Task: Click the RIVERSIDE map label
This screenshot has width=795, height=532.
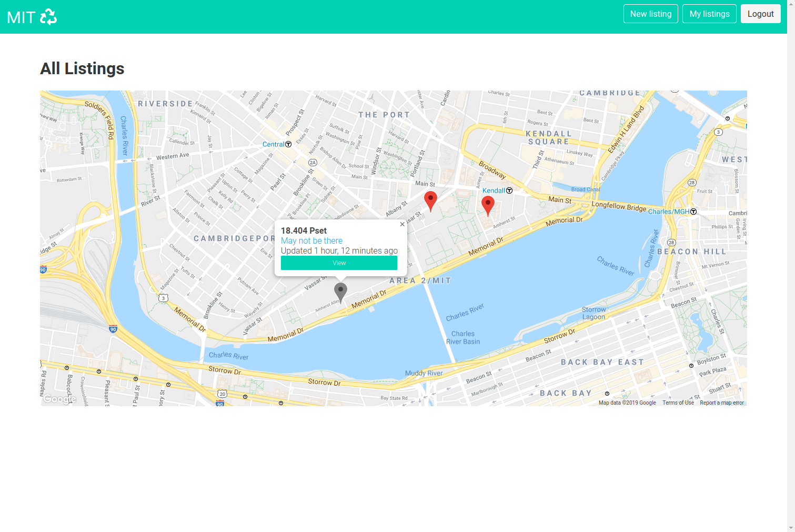Action: tap(165, 104)
